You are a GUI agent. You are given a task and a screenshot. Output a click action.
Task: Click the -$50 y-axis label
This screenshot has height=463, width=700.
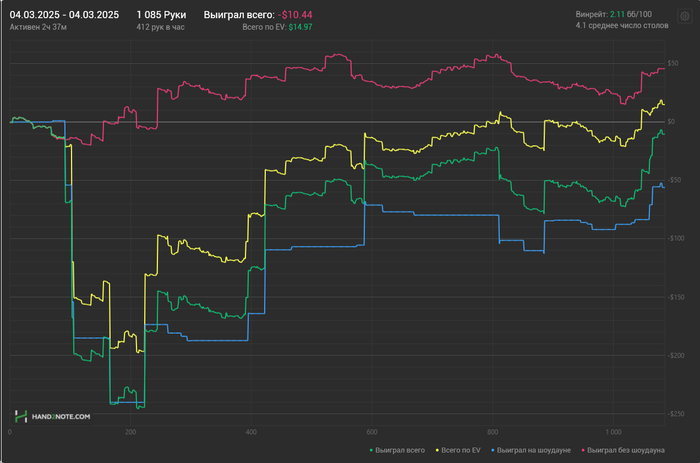pos(674,180)
